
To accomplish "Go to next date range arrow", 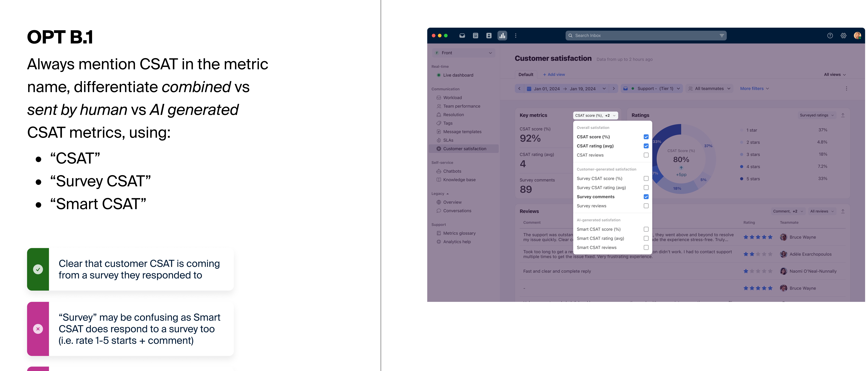I will pyautogui.click(x=614, y=89).
